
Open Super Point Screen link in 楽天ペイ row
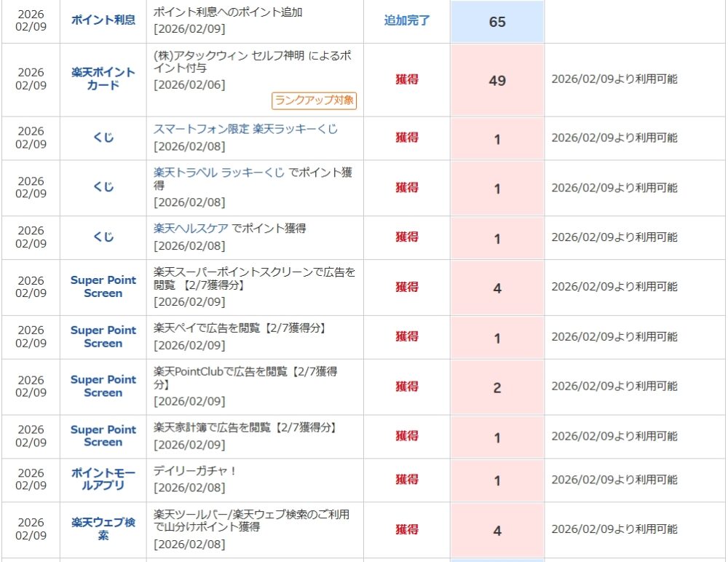pyautogui.click(x=103, y=336)
